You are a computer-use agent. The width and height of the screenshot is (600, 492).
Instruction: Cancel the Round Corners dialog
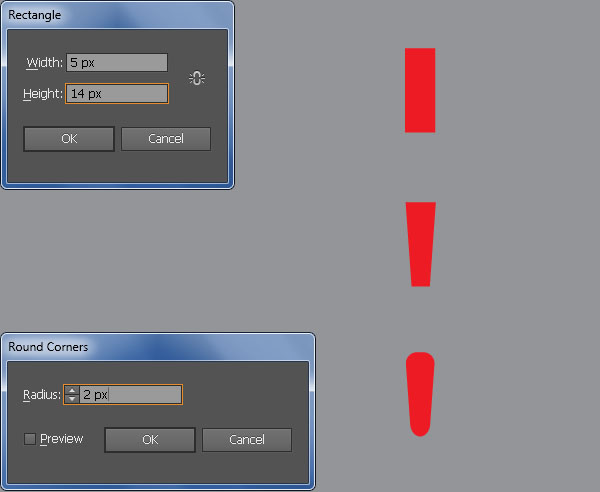click(x=247, y=440)
